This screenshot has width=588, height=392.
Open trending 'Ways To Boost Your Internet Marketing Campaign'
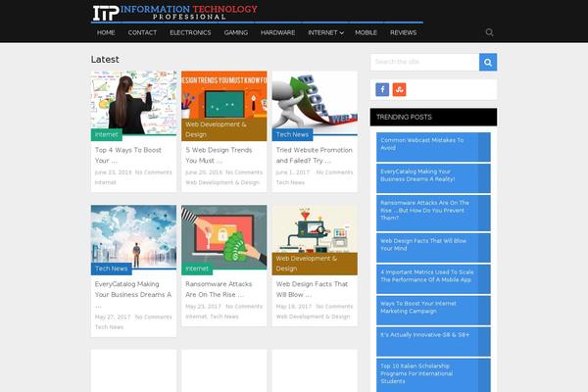coord(433,311)
